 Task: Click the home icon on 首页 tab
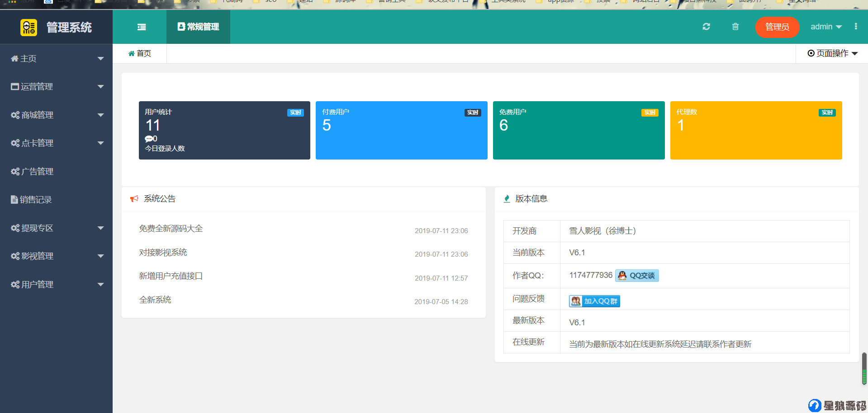pos(131,53)
